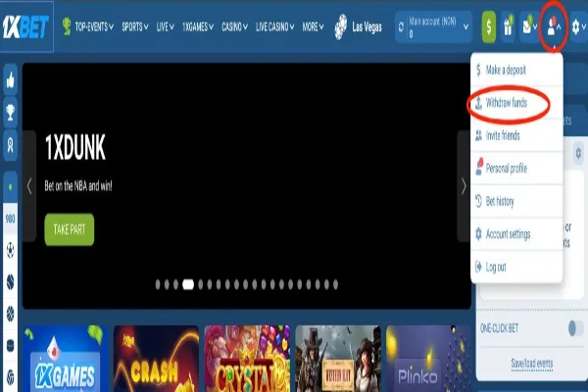Expand the CASINO menu
Screen dimensions: 588x392
[x=234, y=26]
